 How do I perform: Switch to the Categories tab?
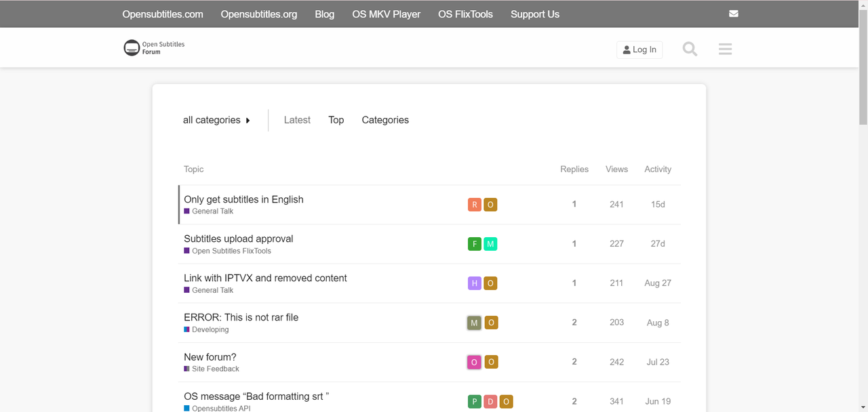(x=384, y=120)
